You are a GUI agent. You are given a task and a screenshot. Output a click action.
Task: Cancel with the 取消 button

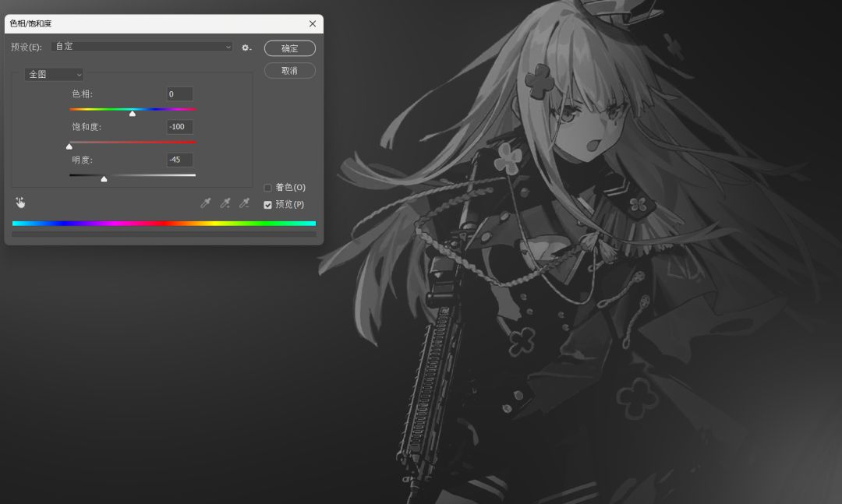290,71
